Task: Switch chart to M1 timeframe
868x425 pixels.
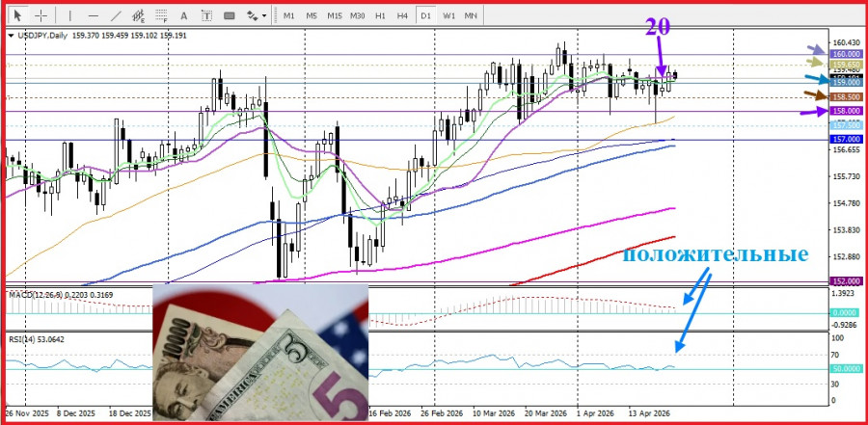Action: 289,15
